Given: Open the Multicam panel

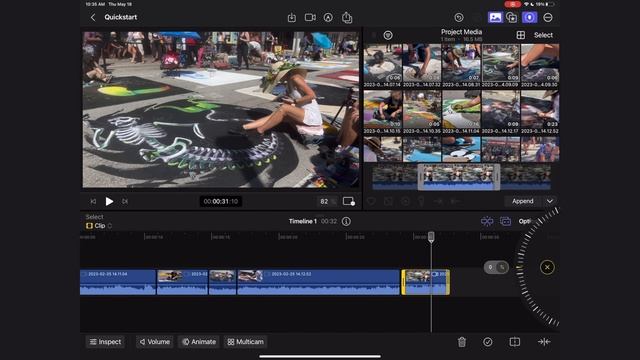Looking at the screenshot, I should click(245, 342).
